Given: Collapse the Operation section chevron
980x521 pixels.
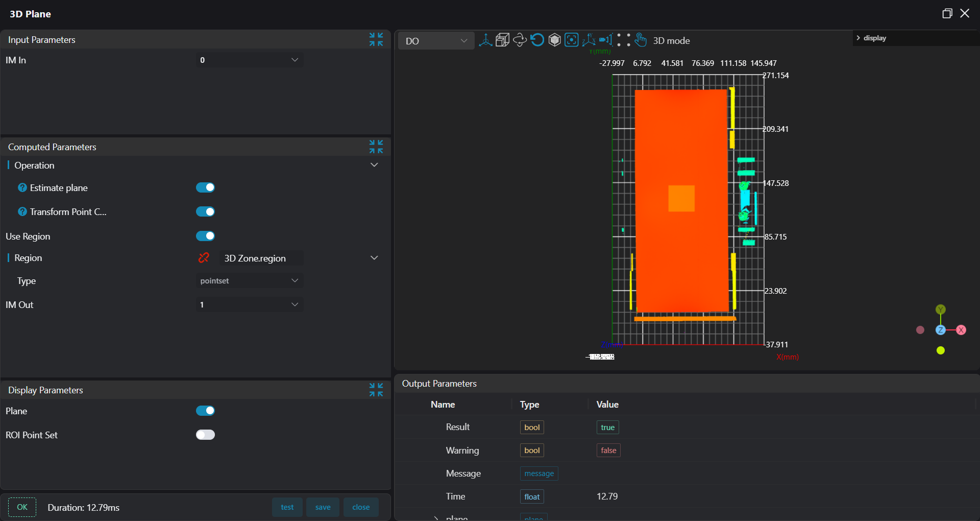Looking at the screenshot, I should pyautogui.click(x=374, y=165).
